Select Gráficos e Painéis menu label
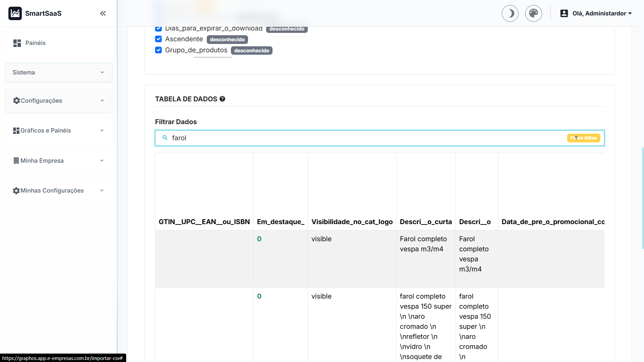Screen dimensions: 644x362 pyautogui.click(x=46, y=131)
